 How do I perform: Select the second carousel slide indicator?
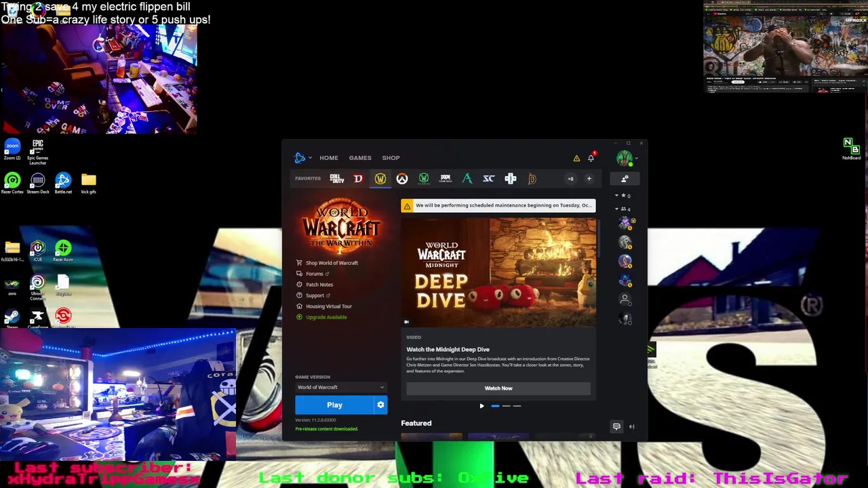(x=506, y=406)
